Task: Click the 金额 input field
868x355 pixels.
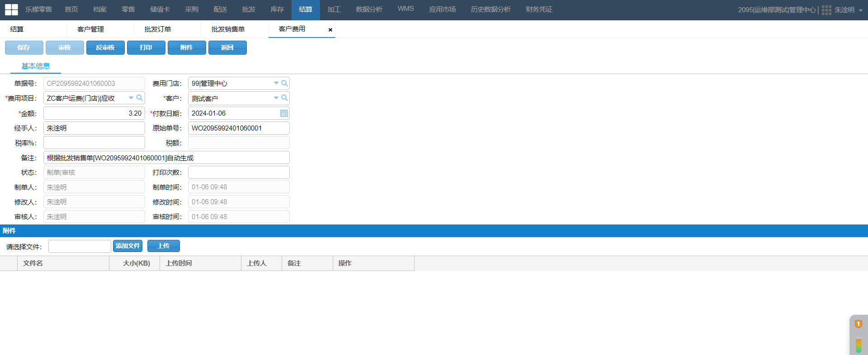Action: pyautogui.click(x=94, y=113)
